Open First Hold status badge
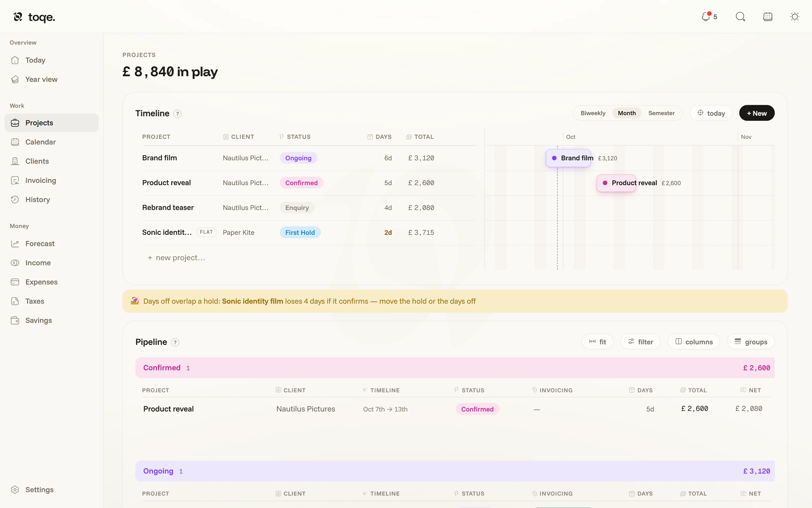The height and width of the screenshot is (508, 812). [x=300, y=233]
